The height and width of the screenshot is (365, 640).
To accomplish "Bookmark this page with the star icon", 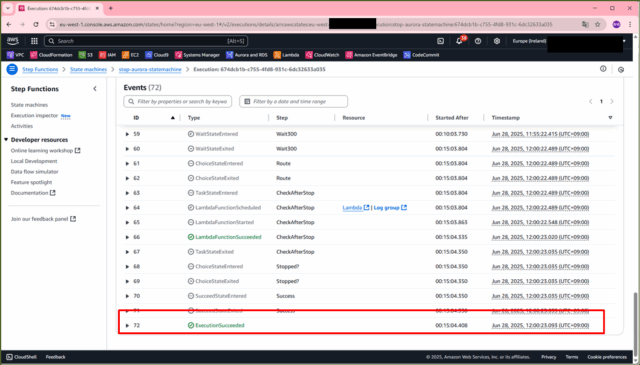I will (598, 24).
